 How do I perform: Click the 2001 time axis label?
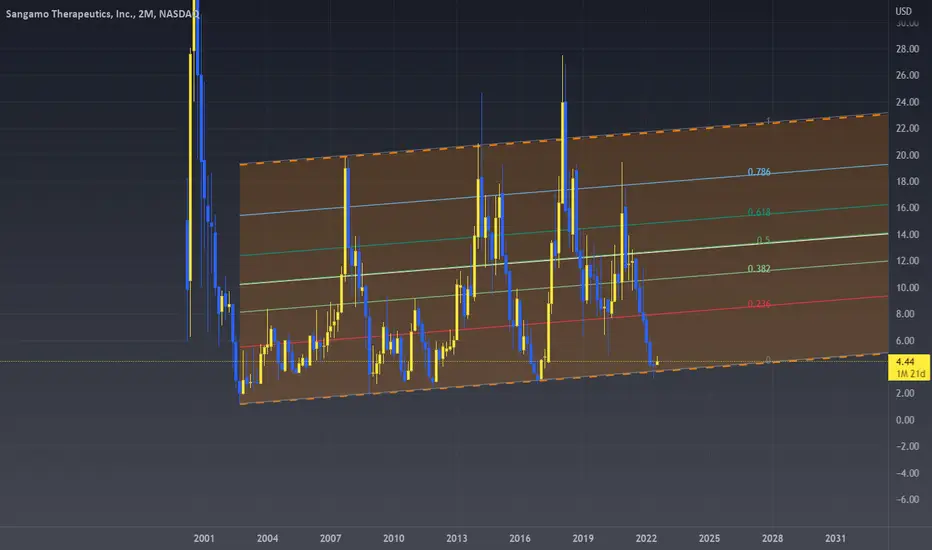204,538
